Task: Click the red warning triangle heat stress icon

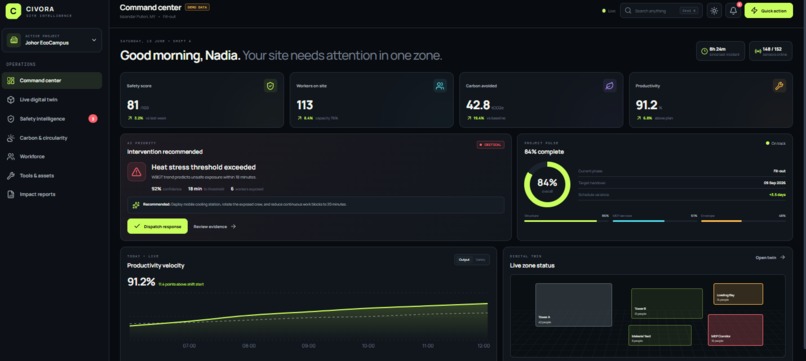Action: click(x=136, y=172)
